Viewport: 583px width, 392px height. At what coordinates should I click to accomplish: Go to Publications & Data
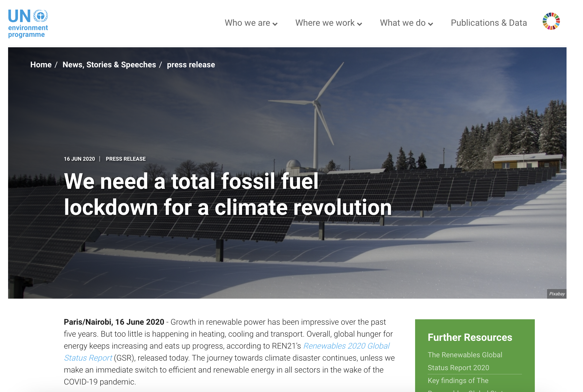tap(489, 23)
